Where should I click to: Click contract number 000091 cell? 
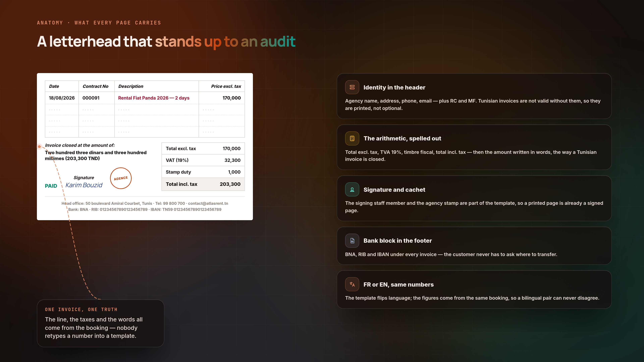tap(96, 98)
